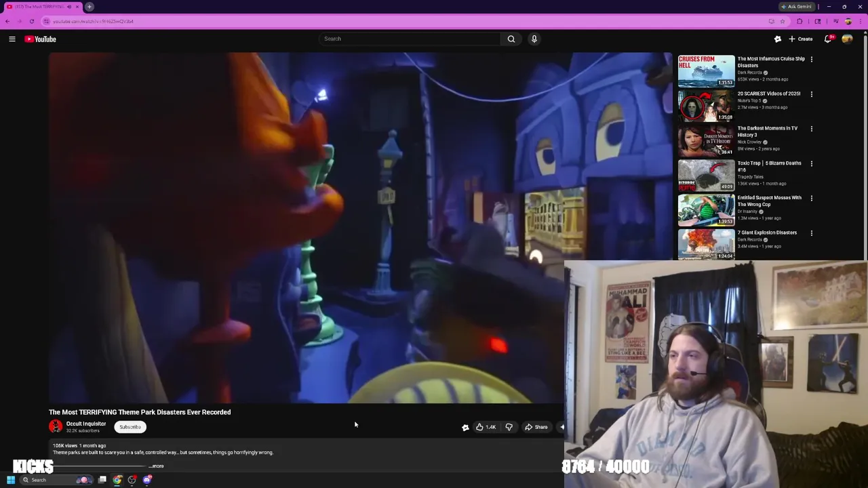Viewport: 868px width, 488px height.
Task: Open Darkest Moments in TV thumbnail
Action: pos(706,140)
